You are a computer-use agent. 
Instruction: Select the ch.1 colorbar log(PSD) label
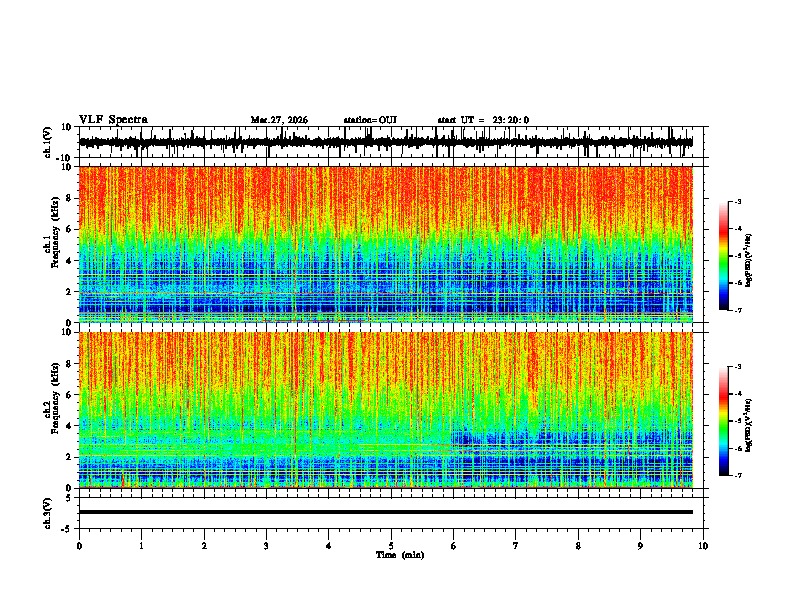click(749, 261)
